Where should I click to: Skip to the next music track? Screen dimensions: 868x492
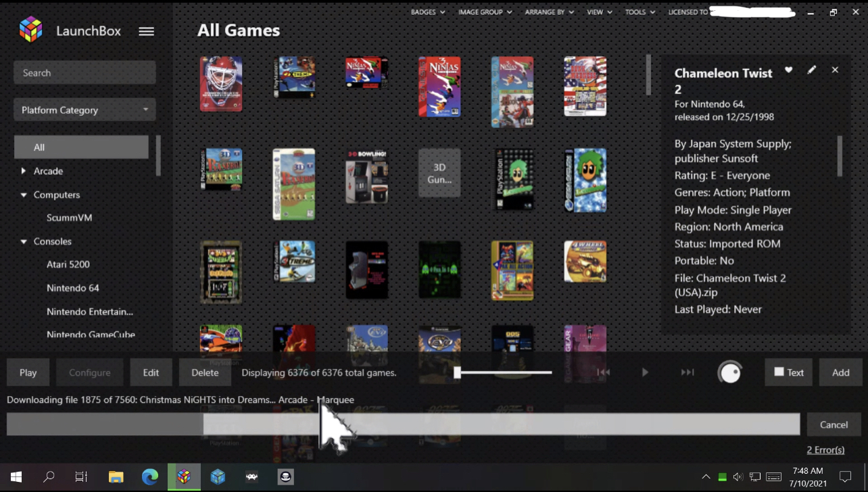click(x=688, y=372)
